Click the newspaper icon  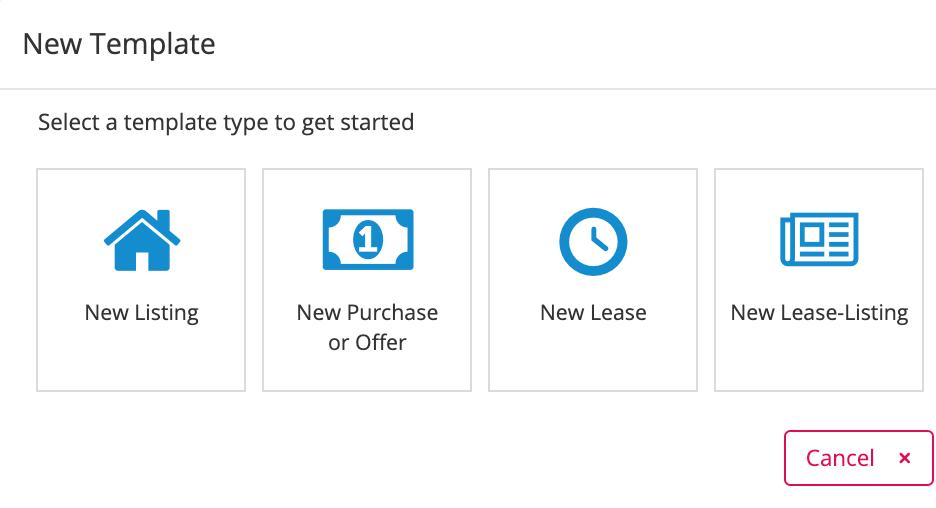(x=819, y=240)
